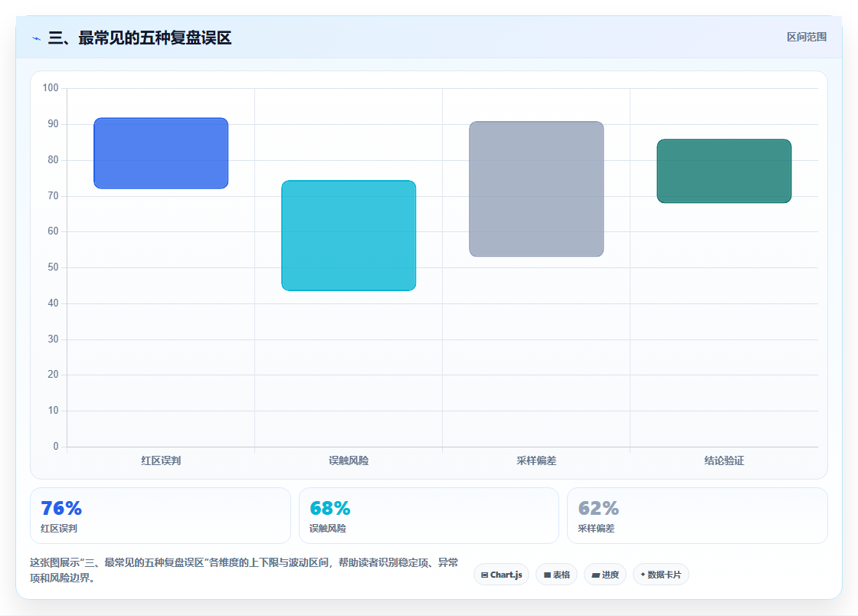Click the green 结论验证 range bar
Image resolution: width=858 pixels, height=616 pixels.
click(724, 171)
